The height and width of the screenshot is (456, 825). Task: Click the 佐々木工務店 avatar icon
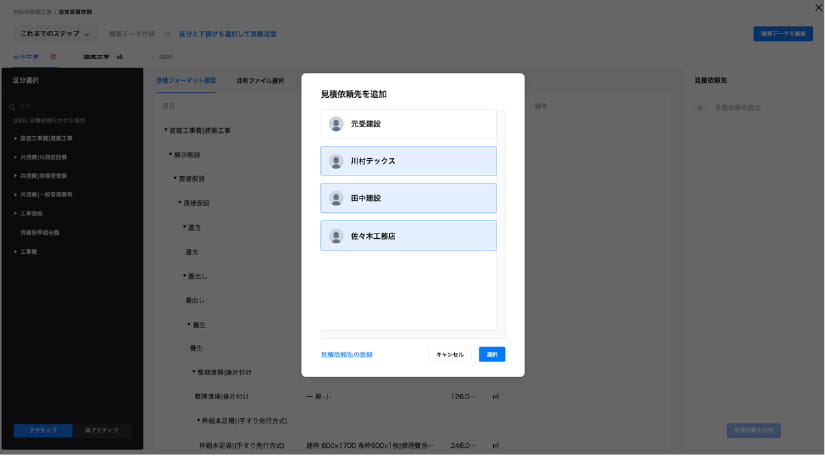coord(336,236)
